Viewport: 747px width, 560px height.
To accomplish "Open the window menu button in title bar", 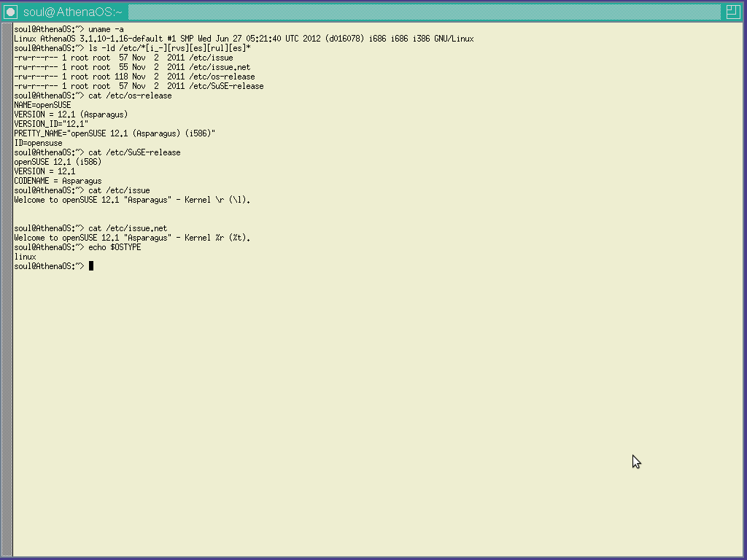I will pyautogui.click(x=10, y=12).
